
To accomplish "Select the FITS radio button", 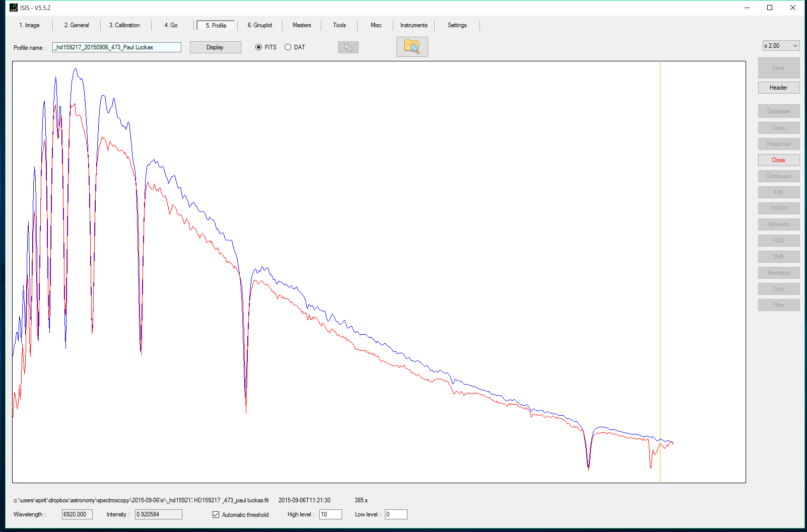I will pos(259,47).
